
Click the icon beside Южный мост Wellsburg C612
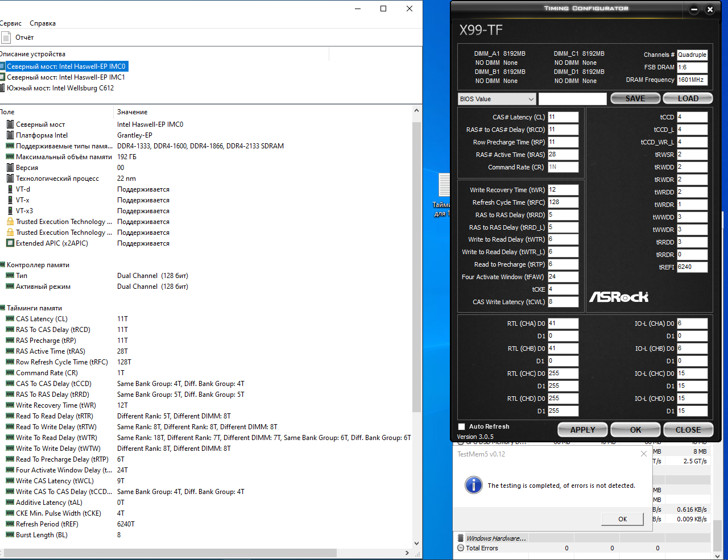(x=2, y=88)
